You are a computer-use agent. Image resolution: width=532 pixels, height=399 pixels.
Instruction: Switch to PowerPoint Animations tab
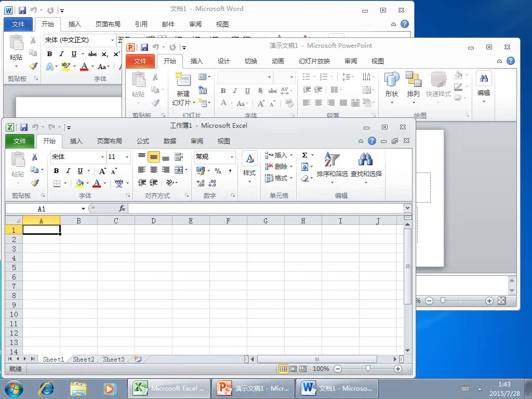[278, 61]
